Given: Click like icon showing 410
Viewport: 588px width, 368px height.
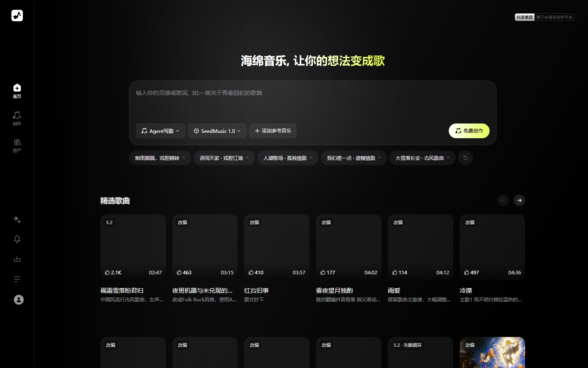Looking at the screenshot, I should point(251,272).
